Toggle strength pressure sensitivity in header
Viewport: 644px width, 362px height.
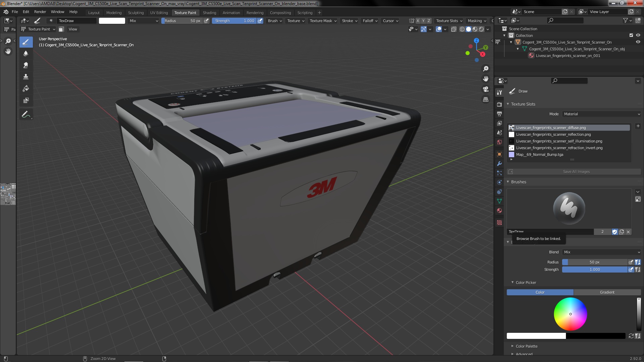(x=260, y=21)
